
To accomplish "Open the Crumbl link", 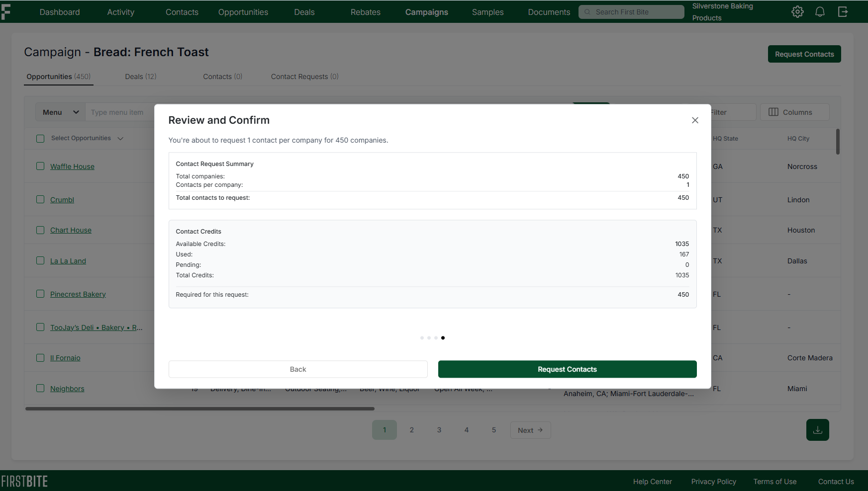I will tap(62, 200).
